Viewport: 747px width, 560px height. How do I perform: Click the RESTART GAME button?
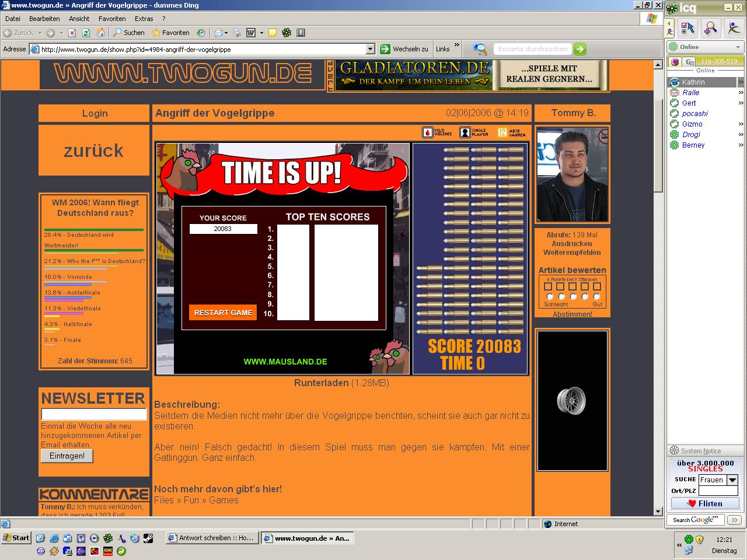[223, 313]
